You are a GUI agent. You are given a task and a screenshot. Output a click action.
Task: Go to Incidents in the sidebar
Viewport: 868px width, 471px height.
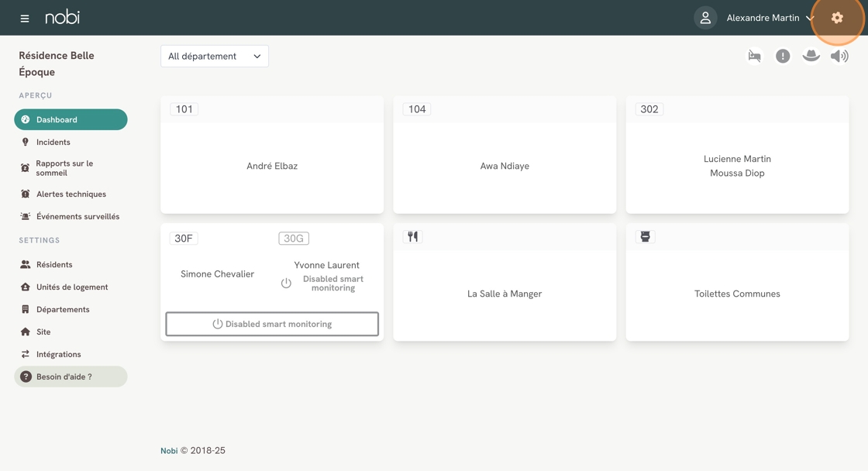pyautogui.click(x=53, y=142)
